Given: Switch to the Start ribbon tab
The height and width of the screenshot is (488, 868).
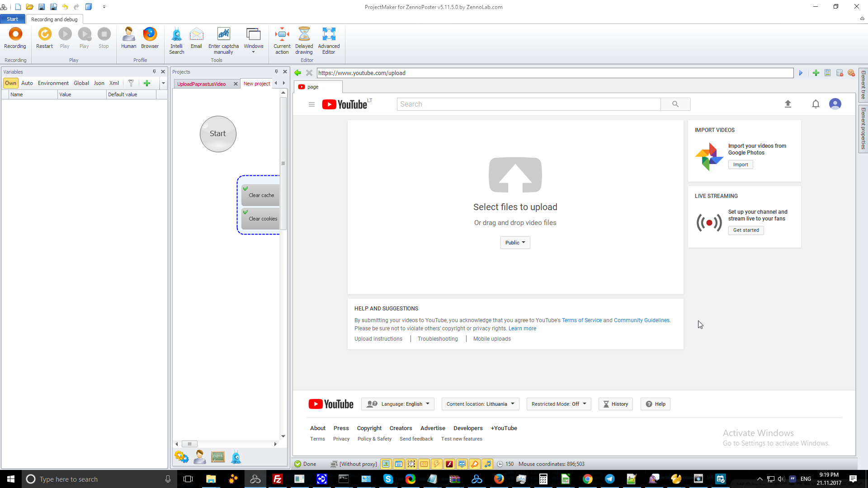Looking at the screenshot, I should click(x=13, y=19).
